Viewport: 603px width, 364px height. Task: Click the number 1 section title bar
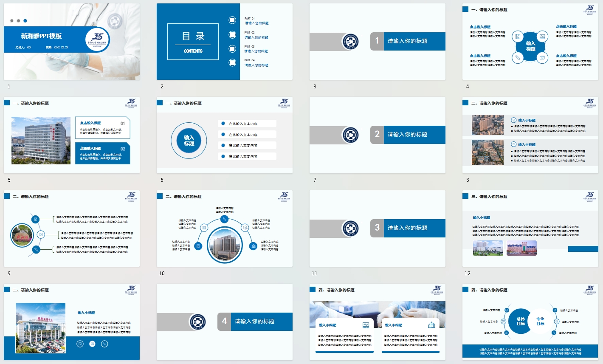point(408,42)
